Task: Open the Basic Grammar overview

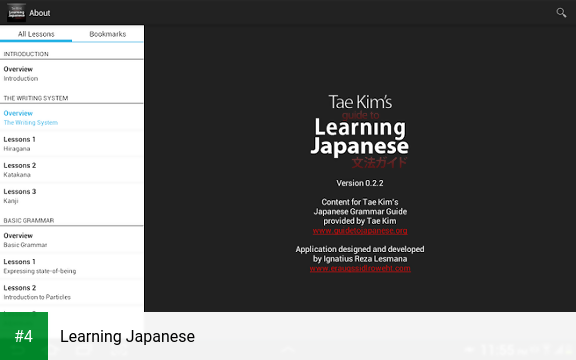Action: pyautogui.click(x=72, y=240)
